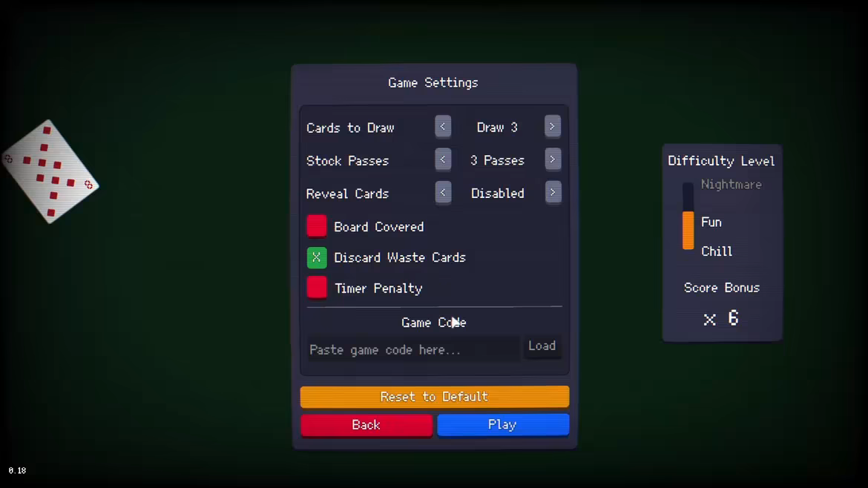Decrease Stock Passes with the left arrow

(443, 160)
